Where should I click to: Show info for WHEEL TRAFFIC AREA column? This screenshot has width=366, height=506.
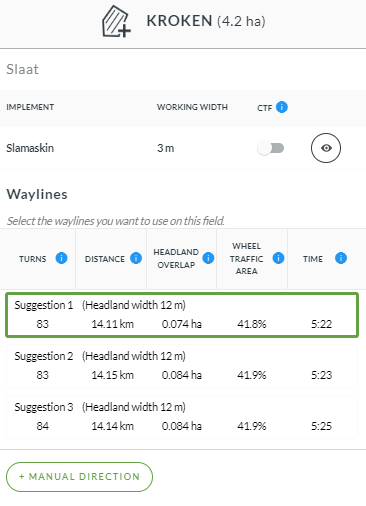(278, 258)
